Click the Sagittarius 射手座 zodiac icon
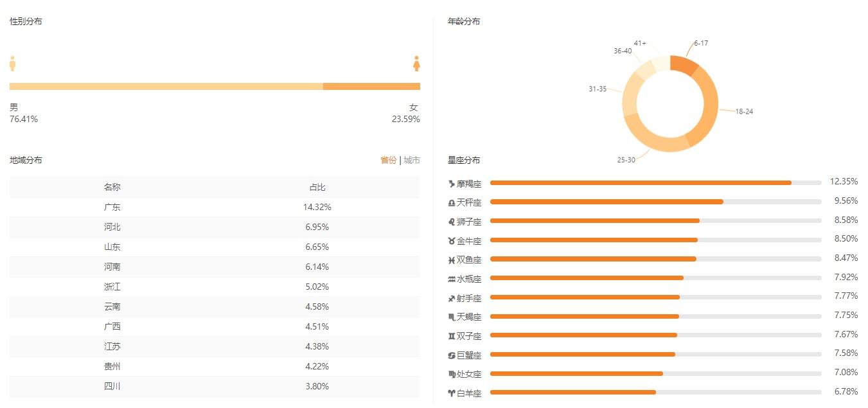Image resolution: width=868 pixels, height=408 pixels. pyautogui.click(x=452, y=298)
